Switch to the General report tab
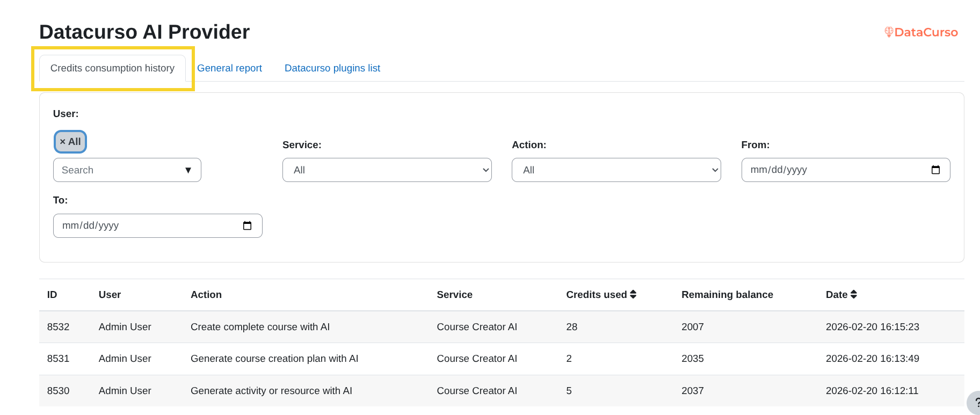The width and height of the screenshot is (980, 415). click(x=229, y=68)
